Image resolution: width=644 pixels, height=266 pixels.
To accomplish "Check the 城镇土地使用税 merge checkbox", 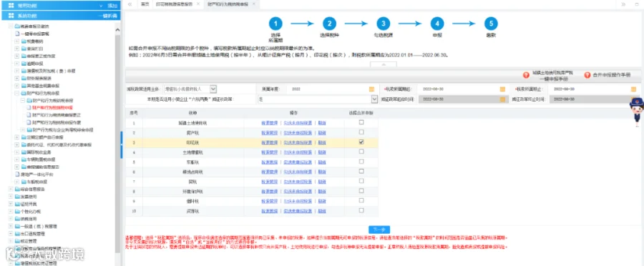I will pos(361,122).
